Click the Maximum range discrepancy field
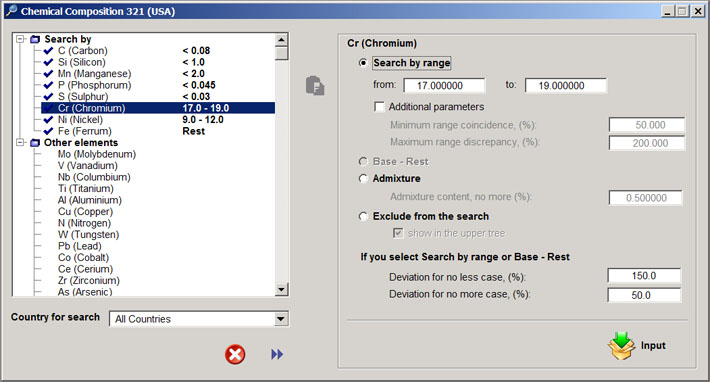Image resolution: width=710 pixels, height=382 pixels. (x=647, y=143)
